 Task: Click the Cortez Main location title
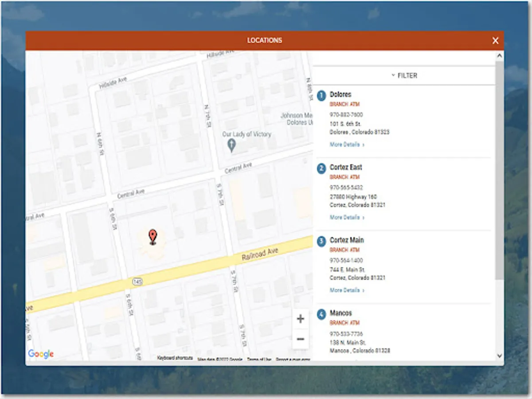(347, 240)
